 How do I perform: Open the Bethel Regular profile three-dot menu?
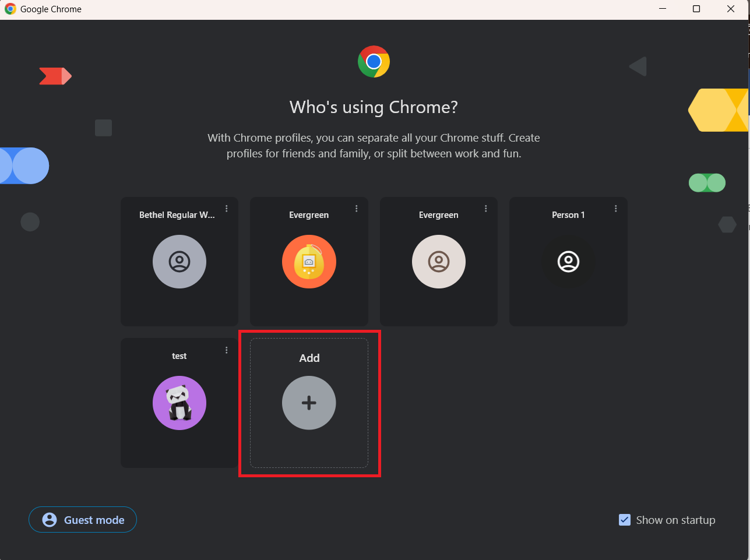click(x=227, y=208)
